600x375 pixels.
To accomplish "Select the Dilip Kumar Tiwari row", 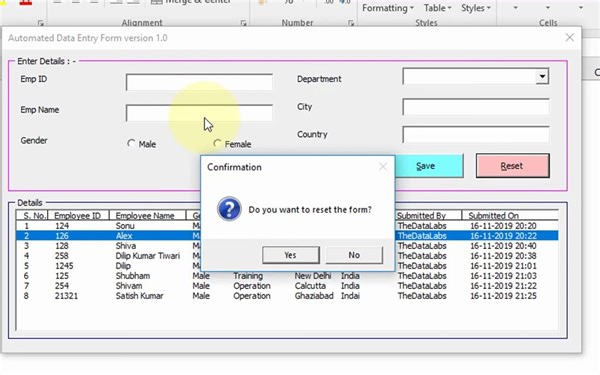I will (287, 256).
